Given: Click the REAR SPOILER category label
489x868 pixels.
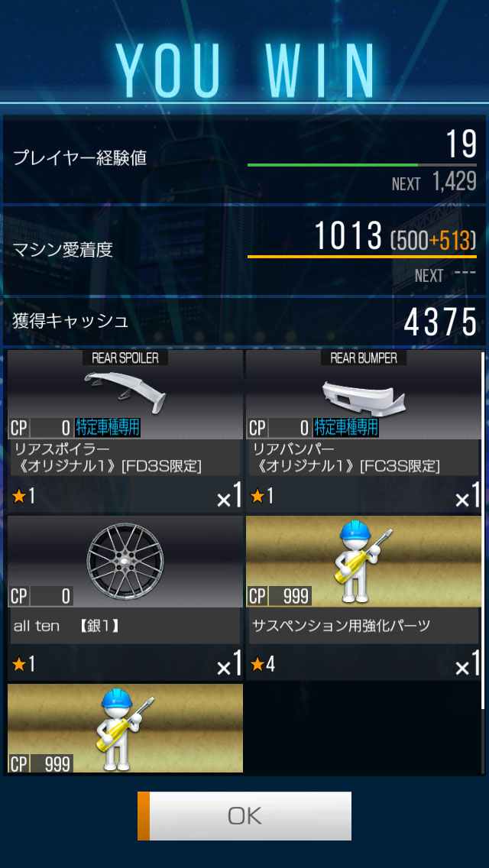Looking at the screenshot, I should pyautogui.click(x=125, y=358).
